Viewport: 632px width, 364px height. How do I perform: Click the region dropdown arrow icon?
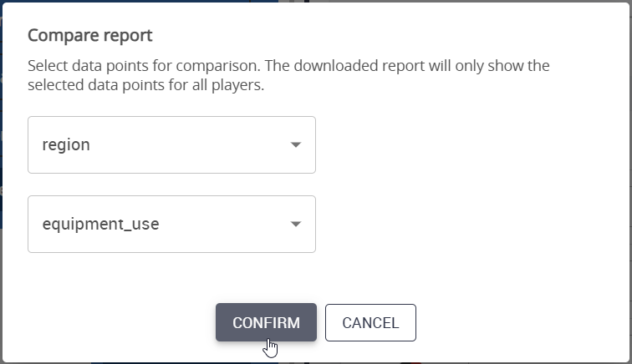pyautogui.click(x=295, y=145)
